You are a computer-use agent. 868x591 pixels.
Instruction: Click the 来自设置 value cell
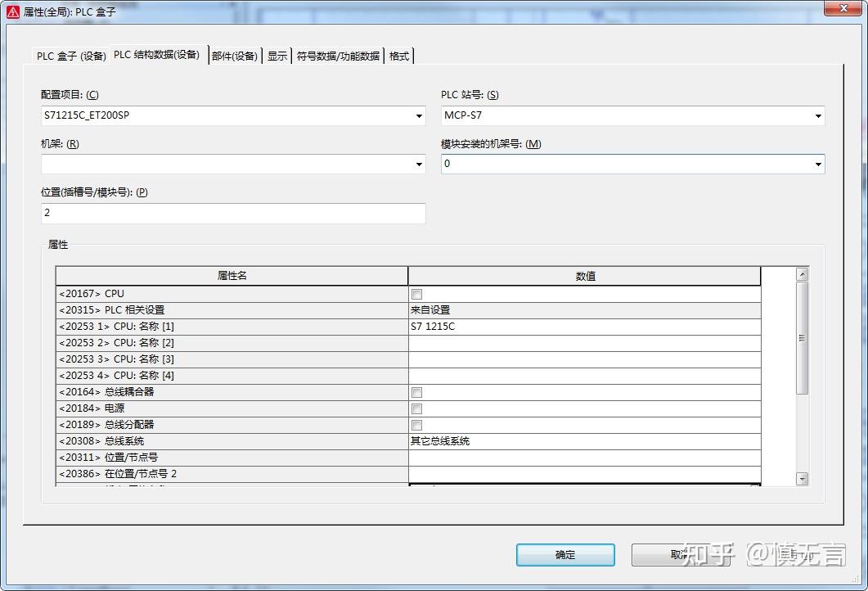click(585, 310)
